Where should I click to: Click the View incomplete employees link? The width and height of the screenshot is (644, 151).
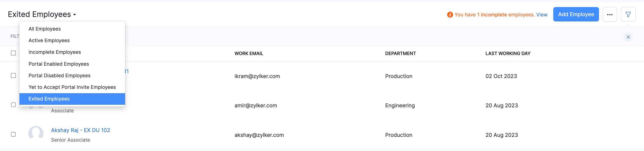pos(542,15)
